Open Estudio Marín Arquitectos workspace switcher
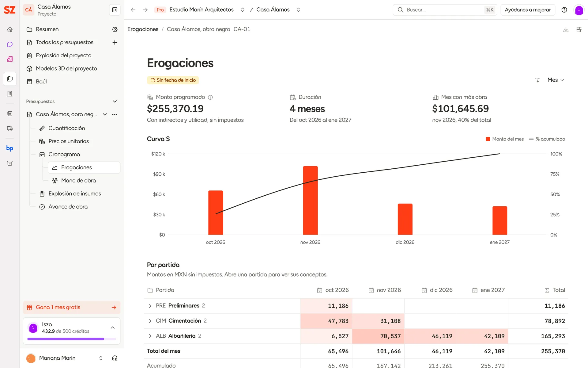This screenshot has width=588, height=368. pos(243,10)
